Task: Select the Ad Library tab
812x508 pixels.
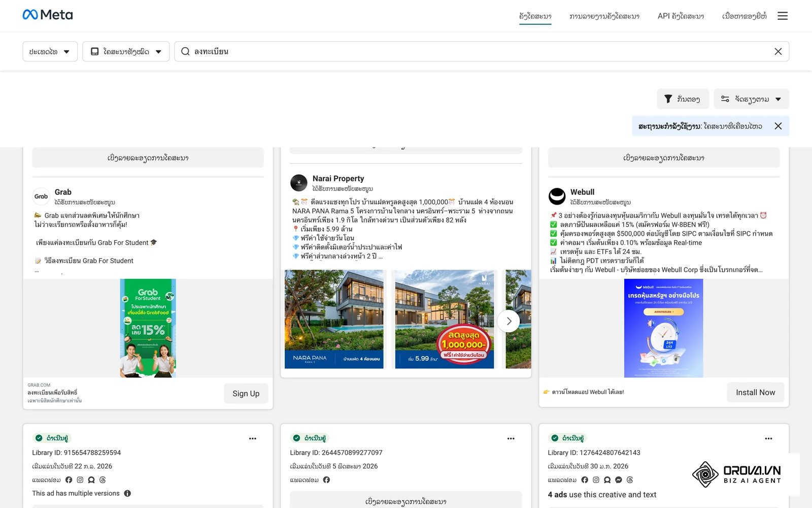Action: pos(535,16)
